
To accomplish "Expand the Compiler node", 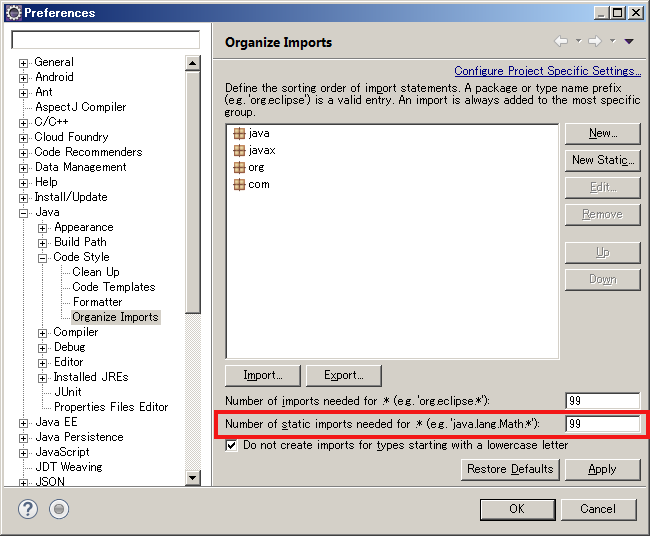I will click(x=42, y=333).
